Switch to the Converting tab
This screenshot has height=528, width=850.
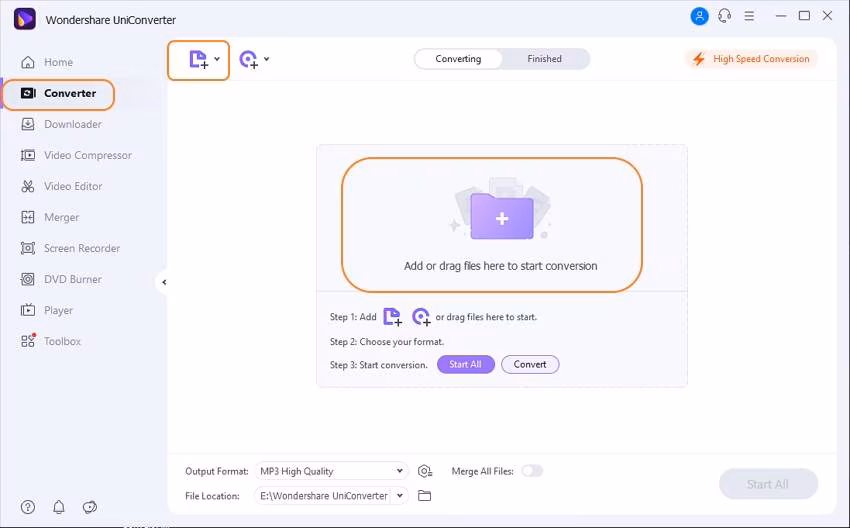[x=458, y=59]
